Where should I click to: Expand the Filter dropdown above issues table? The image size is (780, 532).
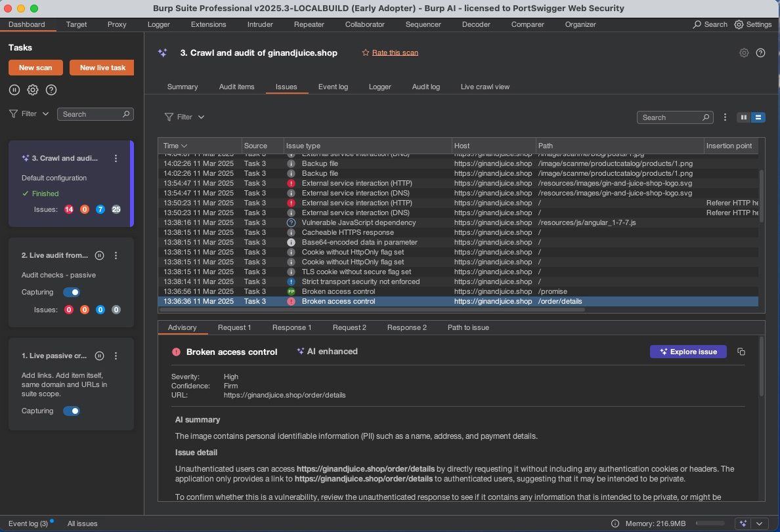[184, 117]
